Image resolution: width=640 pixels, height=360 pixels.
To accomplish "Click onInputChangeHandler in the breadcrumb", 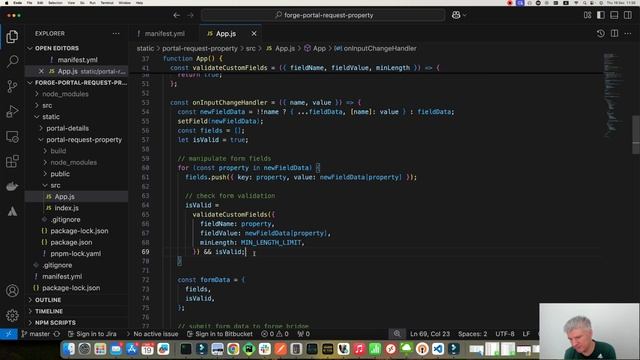I will point(380,48).
